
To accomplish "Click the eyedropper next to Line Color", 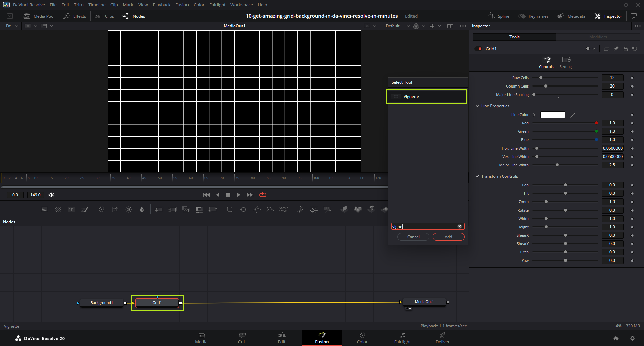I will click(573, 115).
